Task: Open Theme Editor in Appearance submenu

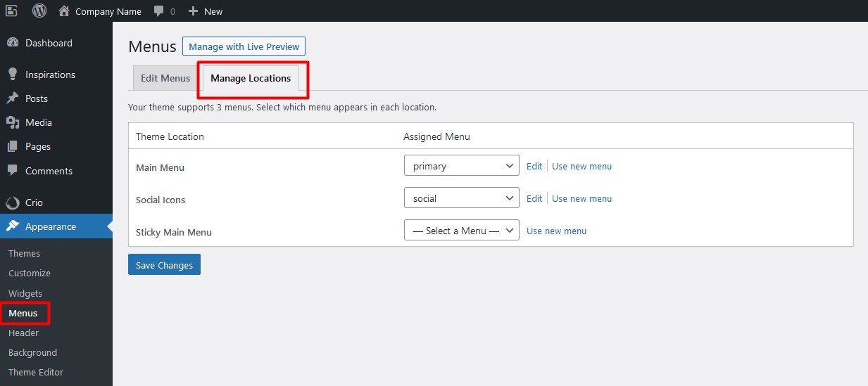Action: 36,372
